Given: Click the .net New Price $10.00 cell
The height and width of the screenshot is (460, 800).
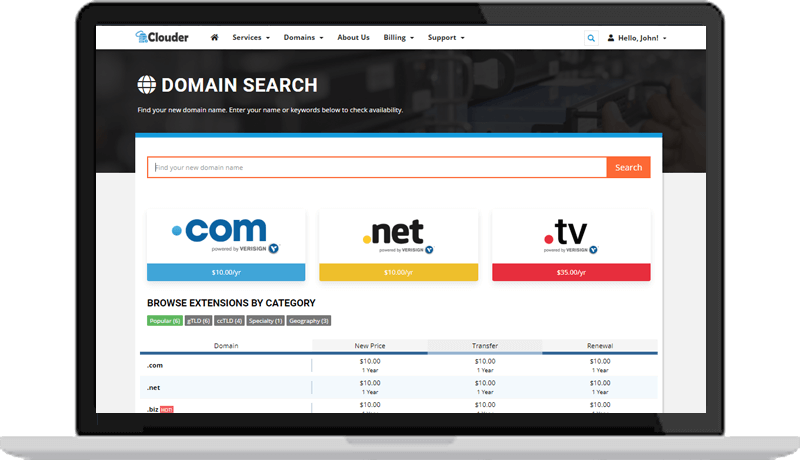Looking at the screenshot, I should [370, 387].
